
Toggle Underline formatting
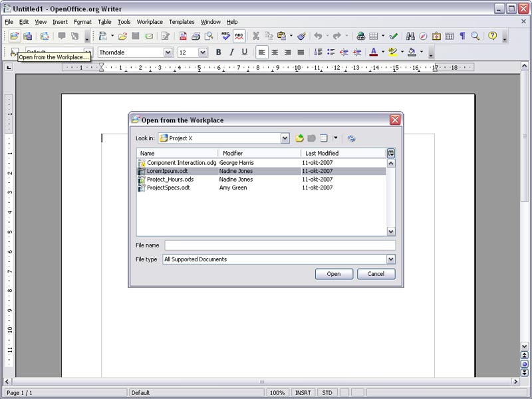[x=244, y=53]
